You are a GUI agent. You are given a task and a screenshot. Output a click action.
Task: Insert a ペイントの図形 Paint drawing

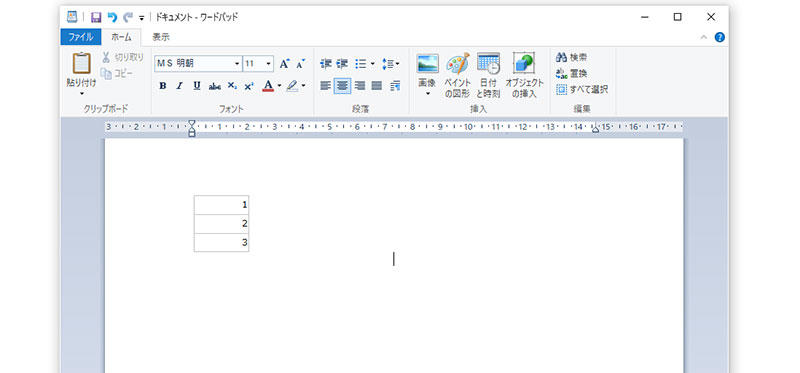click(457, 75)
